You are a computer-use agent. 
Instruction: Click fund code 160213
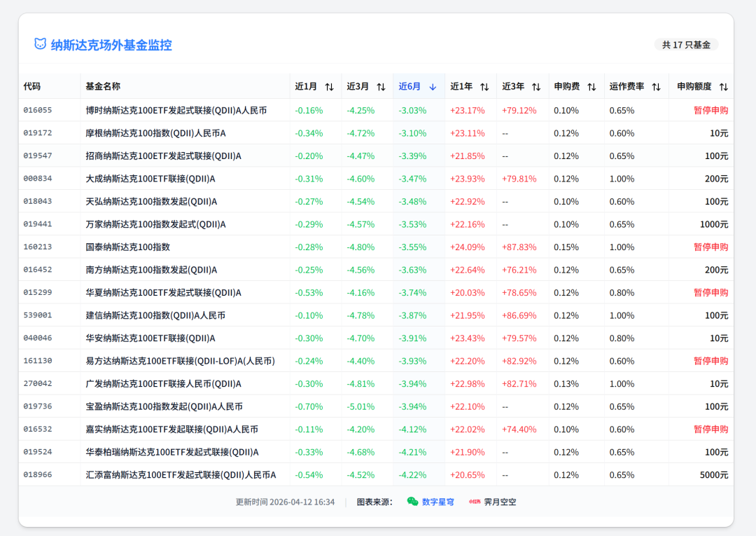38,247
